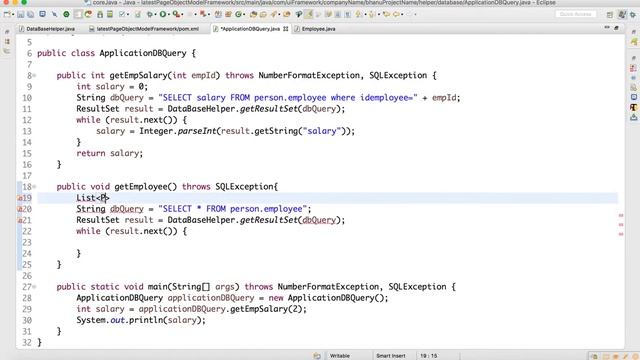This screenshot has height=360, width=640.
Task: Maximize the editor area
Action: (616, 28)
